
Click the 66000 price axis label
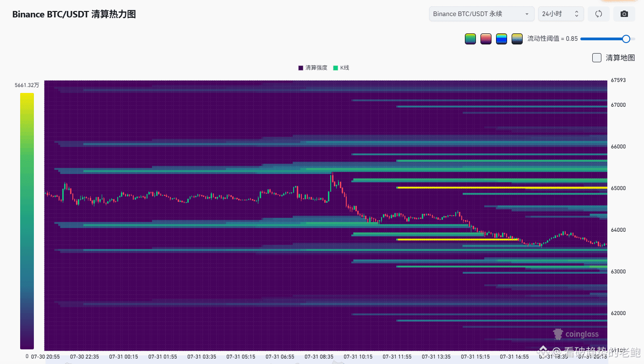[x=618, y=147]
